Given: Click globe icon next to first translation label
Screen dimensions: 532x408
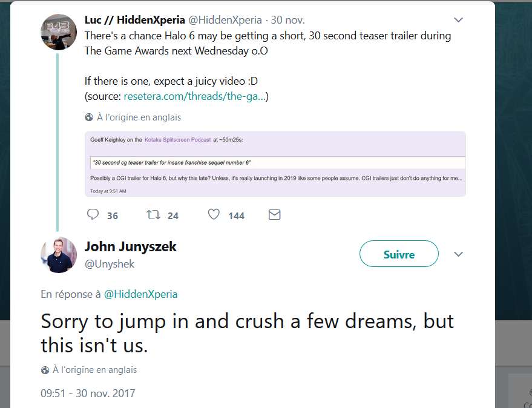Looking at the screenshot, I should (89, 117).
